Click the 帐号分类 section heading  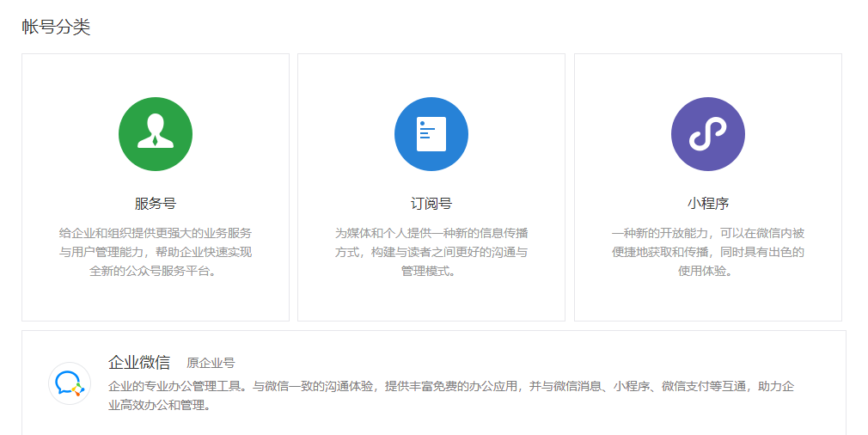[x=56, y=27]
